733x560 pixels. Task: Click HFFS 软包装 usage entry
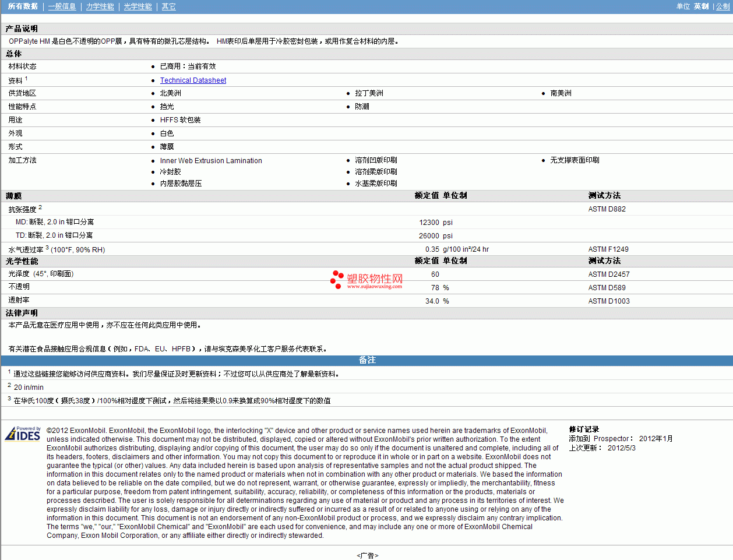pos(181,120)
